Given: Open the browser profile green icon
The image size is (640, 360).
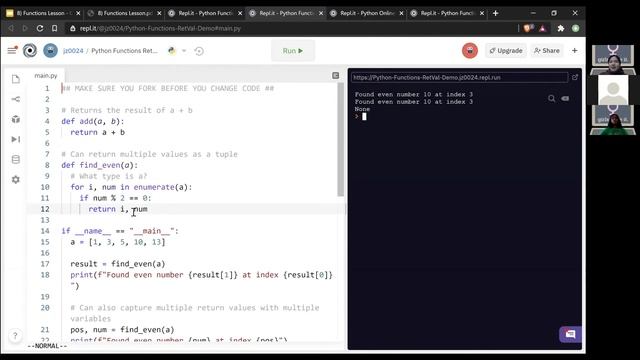Looking at the screenshot, I should click(576, 28).
